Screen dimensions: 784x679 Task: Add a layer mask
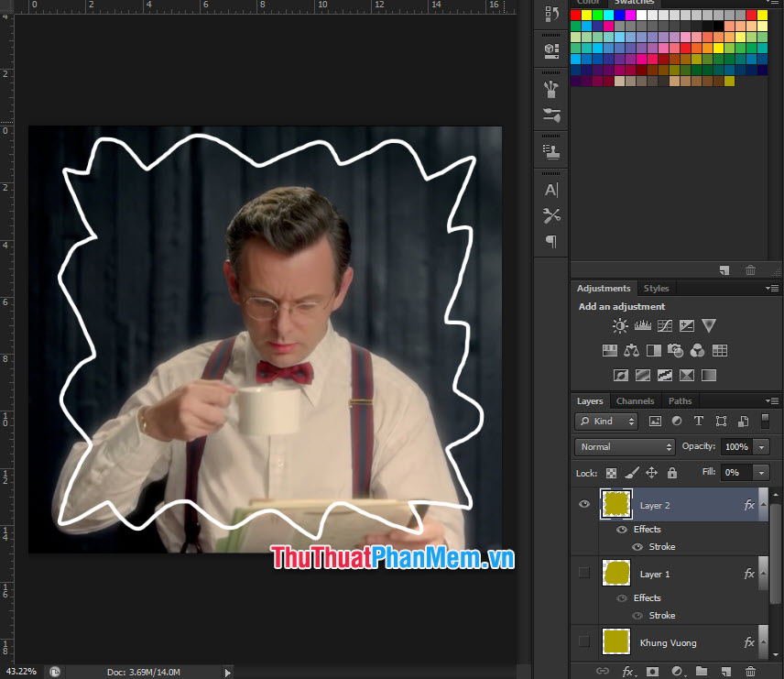[652, 670]
